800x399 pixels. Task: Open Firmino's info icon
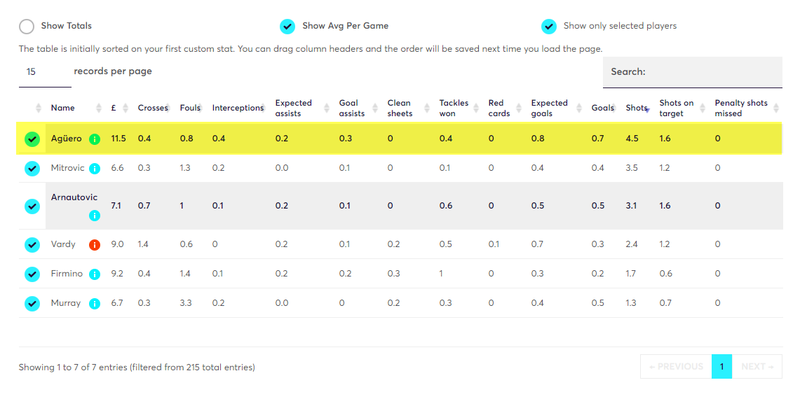pos(94,275)
